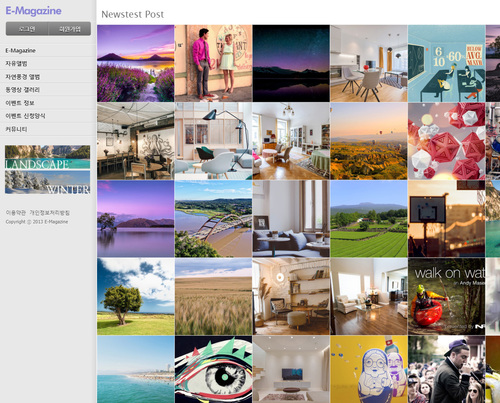The image size is (500, 403).
Task: Open the 개인정보처리방침 footer link
Action: [49, 213]
